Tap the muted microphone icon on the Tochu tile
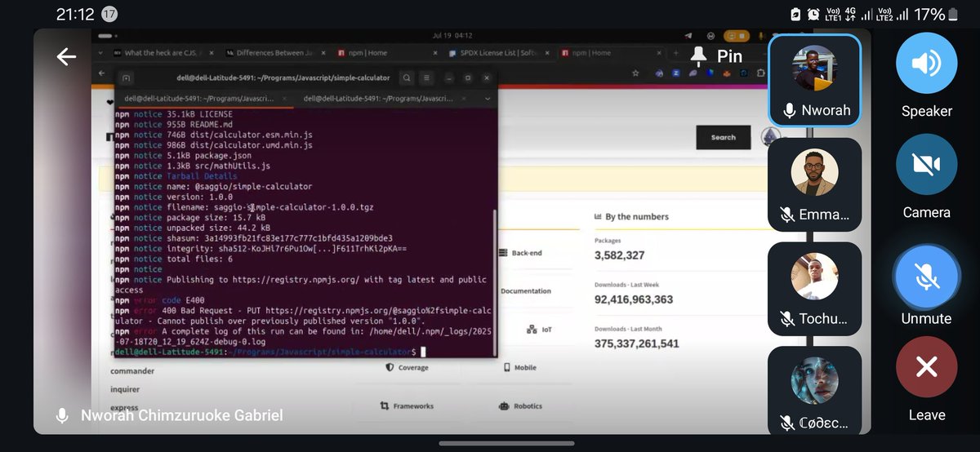This screenshot has width=980, height=452. (x=787, y=319)
